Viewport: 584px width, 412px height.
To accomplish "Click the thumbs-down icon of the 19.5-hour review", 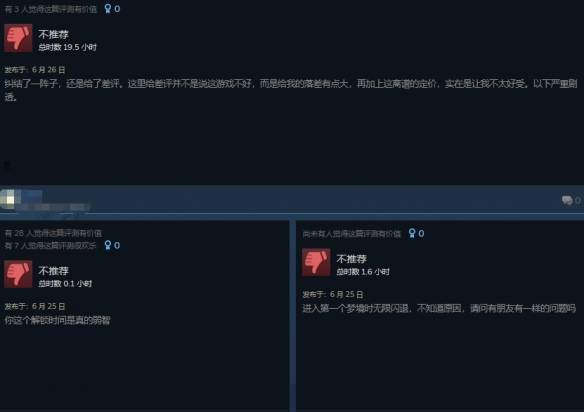I will point(18,38).
